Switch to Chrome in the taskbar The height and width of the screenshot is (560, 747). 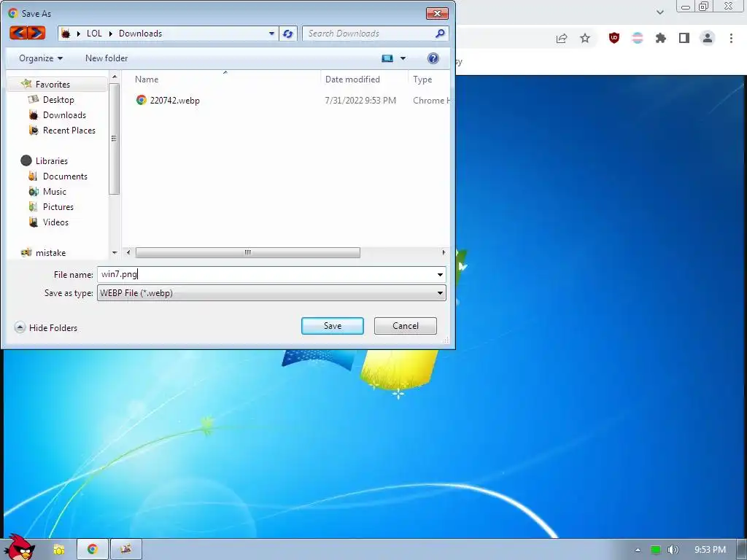point(93,549)
